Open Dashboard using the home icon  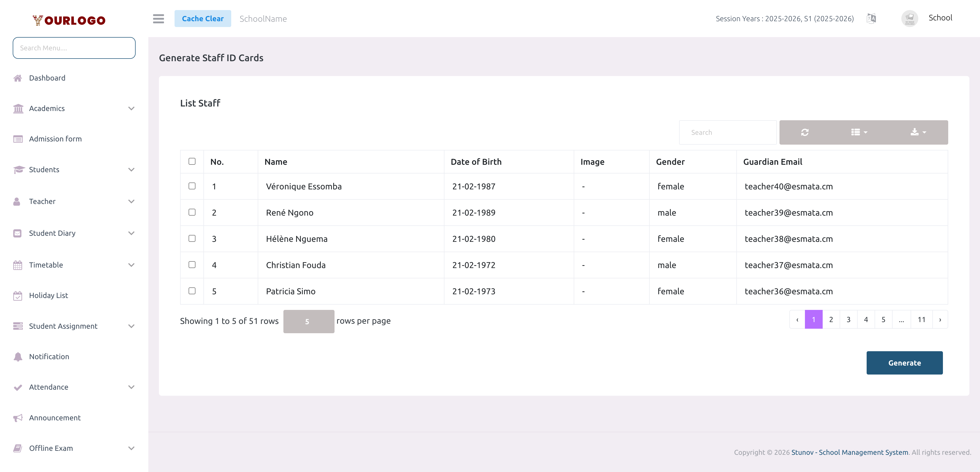(x=18, y=78)
